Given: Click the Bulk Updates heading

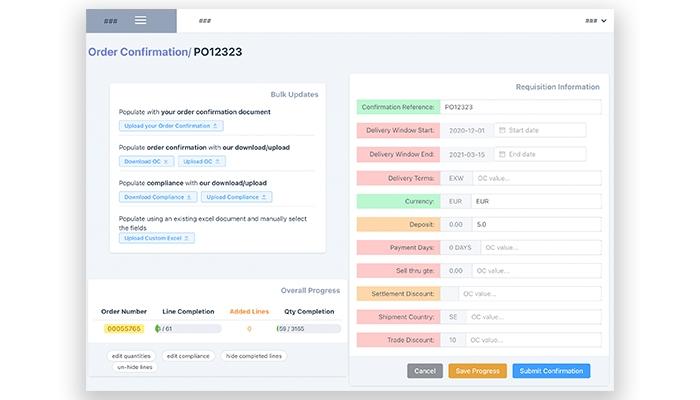Looking at the screenshot, I should (x=294, y=95).
